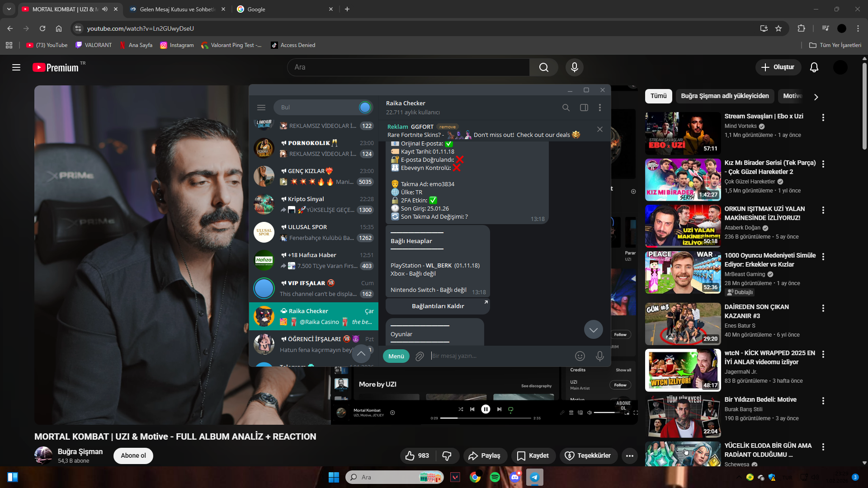Viewport: 868px width, 488px height.
Task: Click the YouTube search field
Action: (408, 67)
